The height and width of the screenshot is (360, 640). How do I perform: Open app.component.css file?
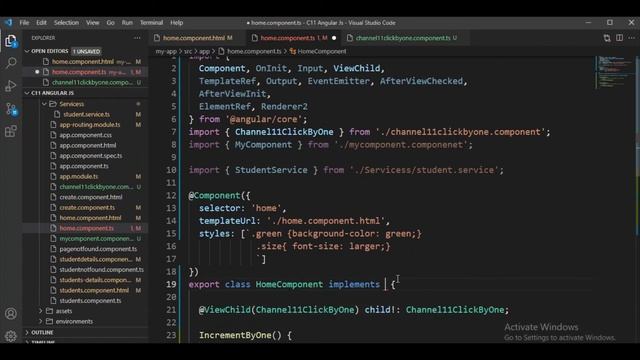click(x=85, y=135)
